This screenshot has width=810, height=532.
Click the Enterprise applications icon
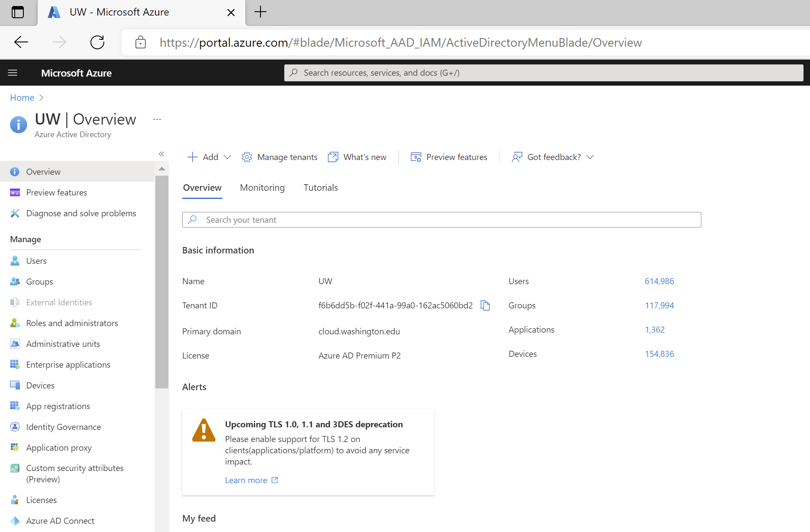click(x=15, y=365)
